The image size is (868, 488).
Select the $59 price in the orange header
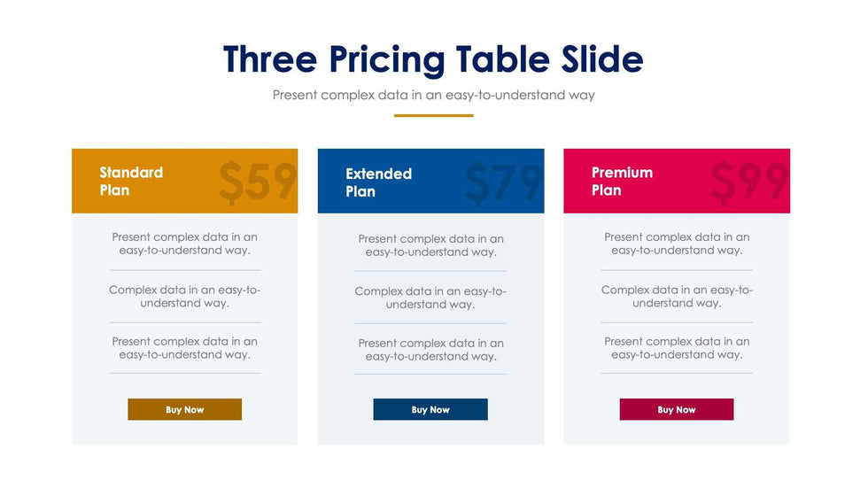(x=257, y=182)
